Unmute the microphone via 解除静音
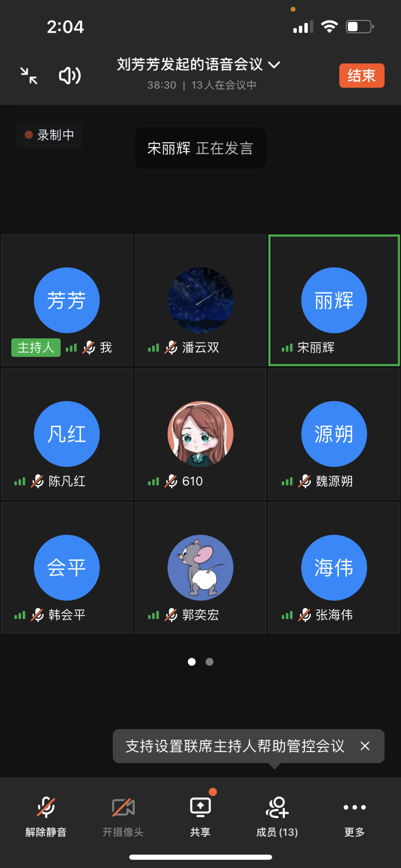 pos(46,817)
